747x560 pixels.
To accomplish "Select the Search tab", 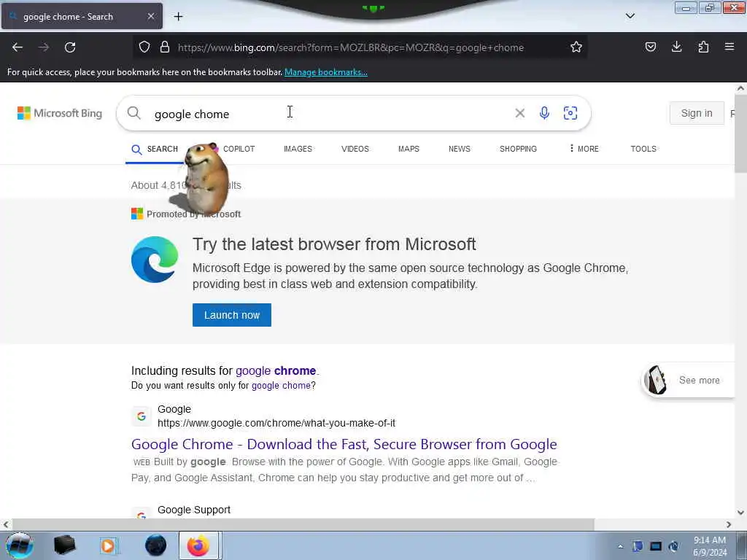I will (155, 149).
